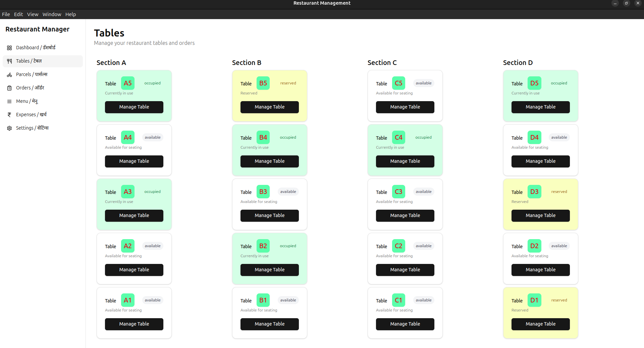Screen dimensions: 644x348
Task: Open Orders using its clipboard icon
Action: point(9,88)
